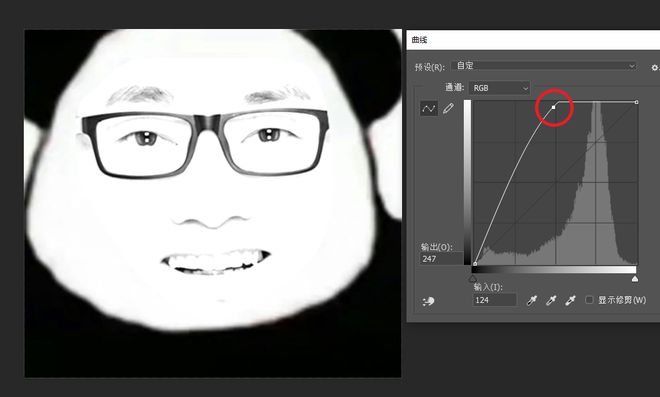The width and height of the screenshot is (660, 397).
Task: Open the 预设 preset dropdown
Action: coord(544,66)
